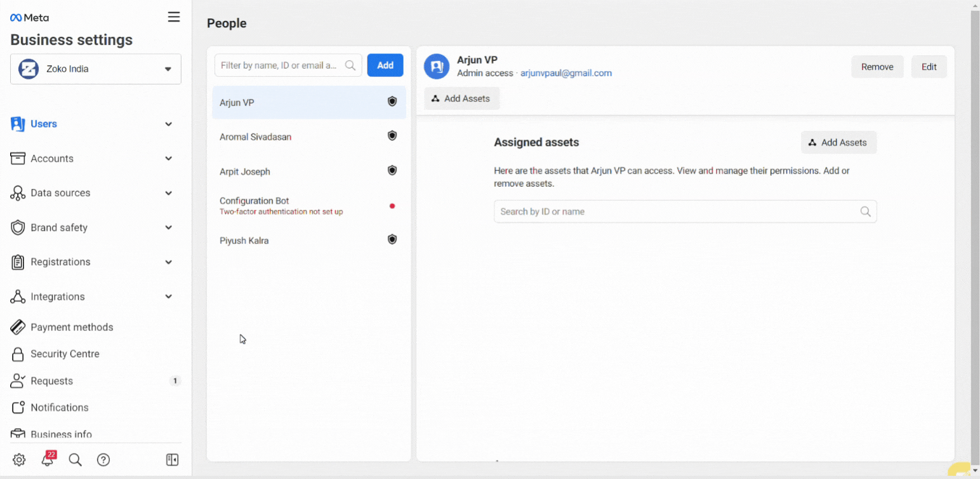Click the Edit button
Viewport: 980px width, 479px height.
(x=929, y=67)
